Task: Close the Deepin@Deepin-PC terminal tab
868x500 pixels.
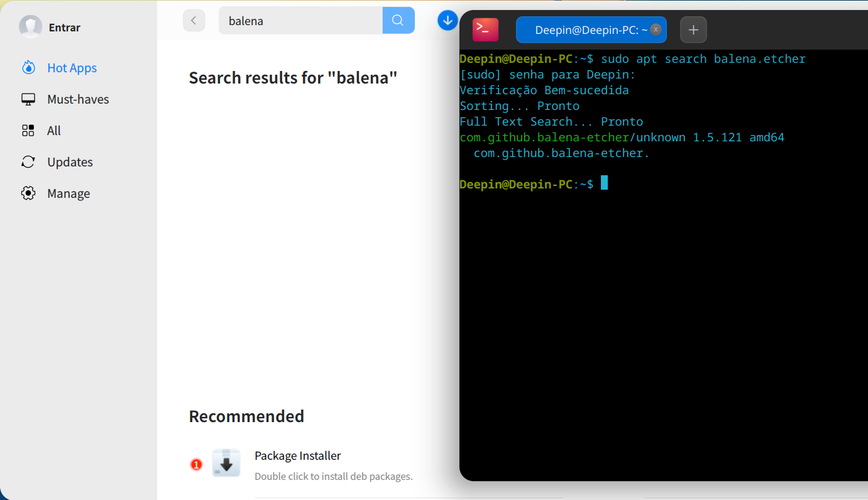Action: pyautogui.click(x=656, y=30)
